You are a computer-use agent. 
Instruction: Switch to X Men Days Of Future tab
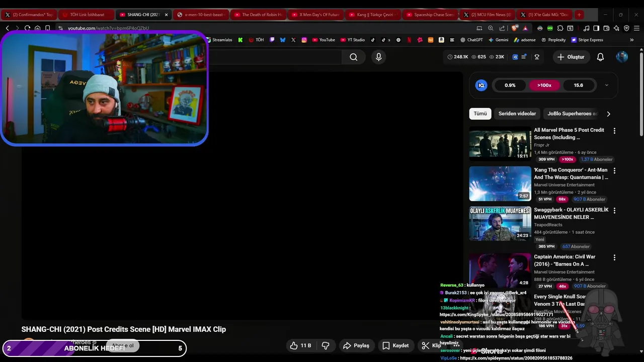click(315, 15)
